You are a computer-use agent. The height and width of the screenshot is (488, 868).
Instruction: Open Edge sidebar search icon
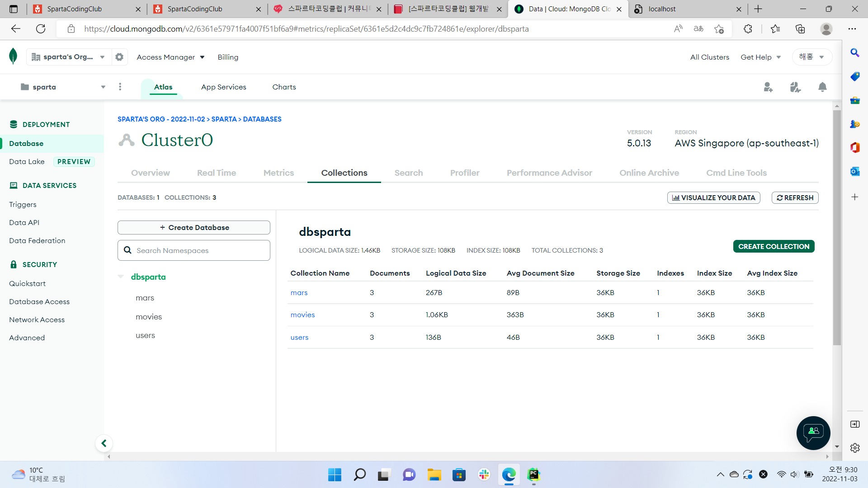(x=855, y=53)
